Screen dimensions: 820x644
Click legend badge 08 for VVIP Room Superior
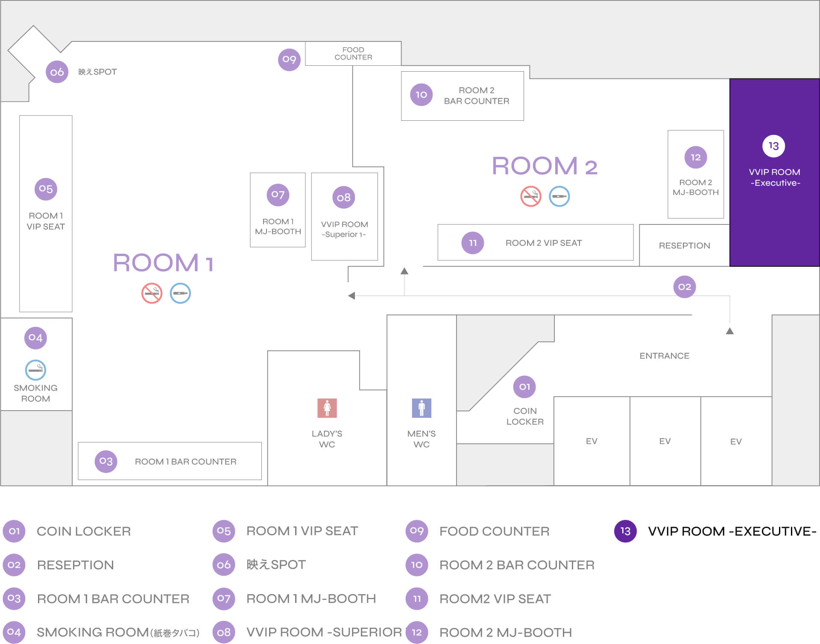click(x=224, y=632)
